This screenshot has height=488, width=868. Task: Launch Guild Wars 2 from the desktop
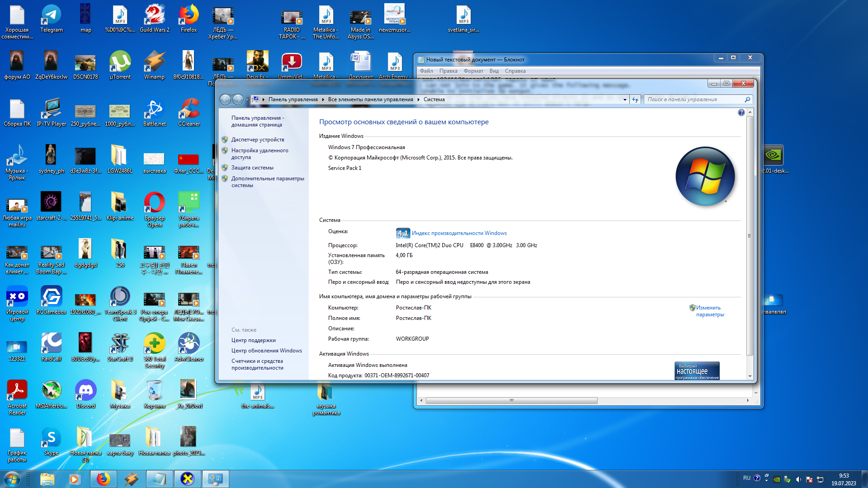click(155, 19)
